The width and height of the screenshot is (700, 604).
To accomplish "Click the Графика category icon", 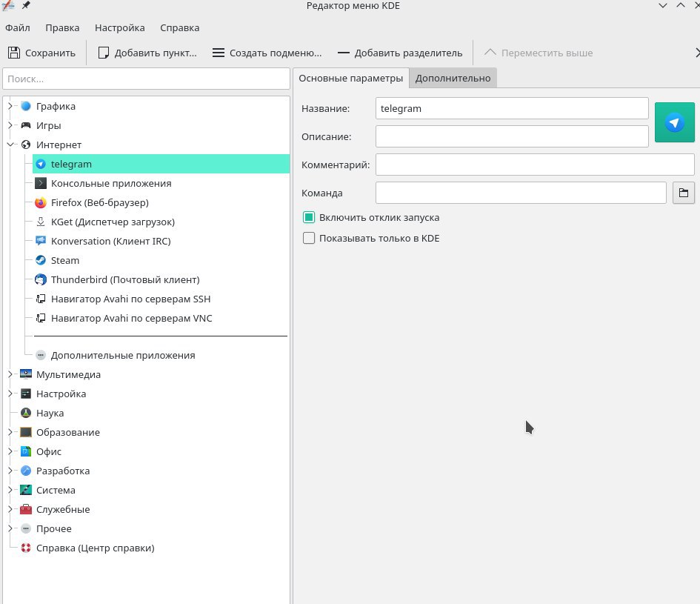I will pyautogui.click(x=26, y=106).
